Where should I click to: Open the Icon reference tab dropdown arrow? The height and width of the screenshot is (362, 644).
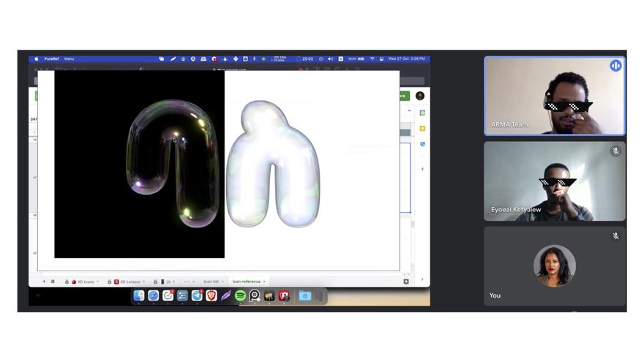(264, 282)
